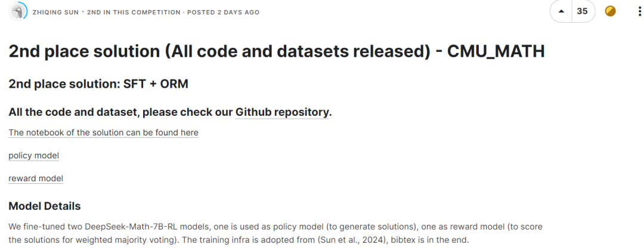Follow the policy model link

click(33, 155)
